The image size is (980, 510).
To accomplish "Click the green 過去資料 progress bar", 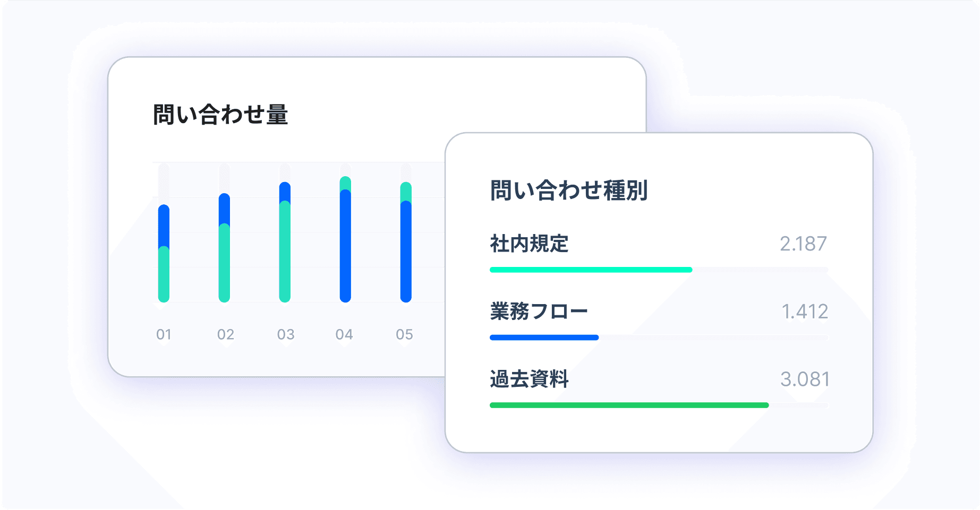I will [x=629, y=405].
